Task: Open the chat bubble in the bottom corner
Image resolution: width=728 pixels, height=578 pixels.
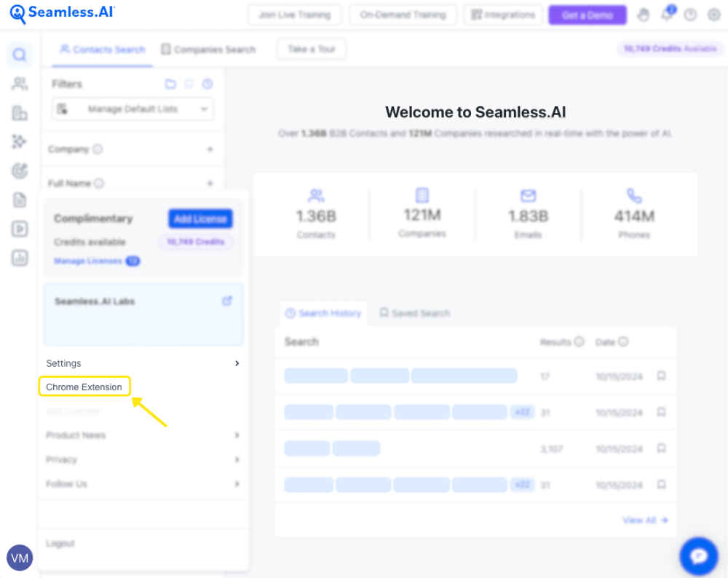Action: point(698,555)
